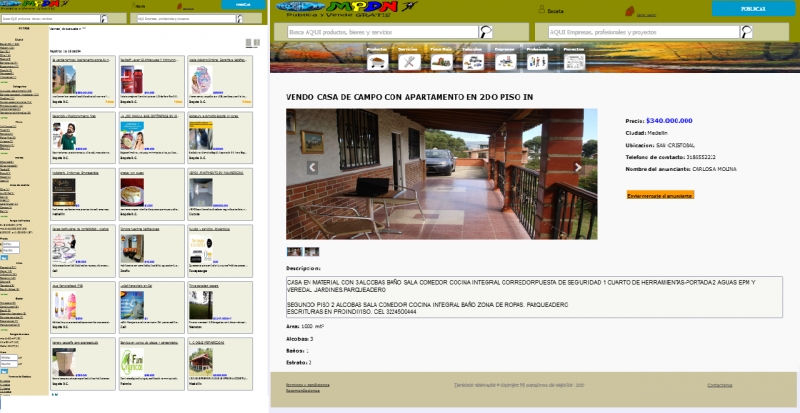Click inside the description text box
Image resolution: width=800 pixels, height=413 pixels.
tap(534, 297)
